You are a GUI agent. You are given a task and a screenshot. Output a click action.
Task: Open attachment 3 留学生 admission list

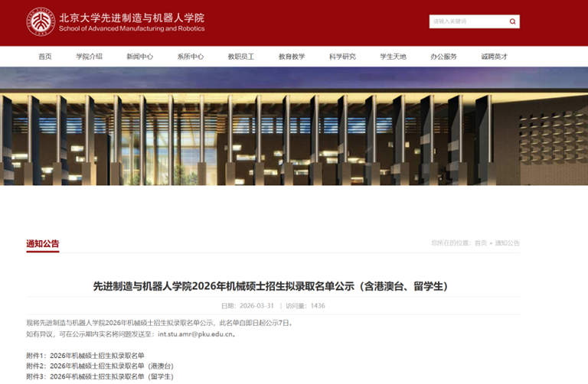pyautogui.click(x=111, y=376)
